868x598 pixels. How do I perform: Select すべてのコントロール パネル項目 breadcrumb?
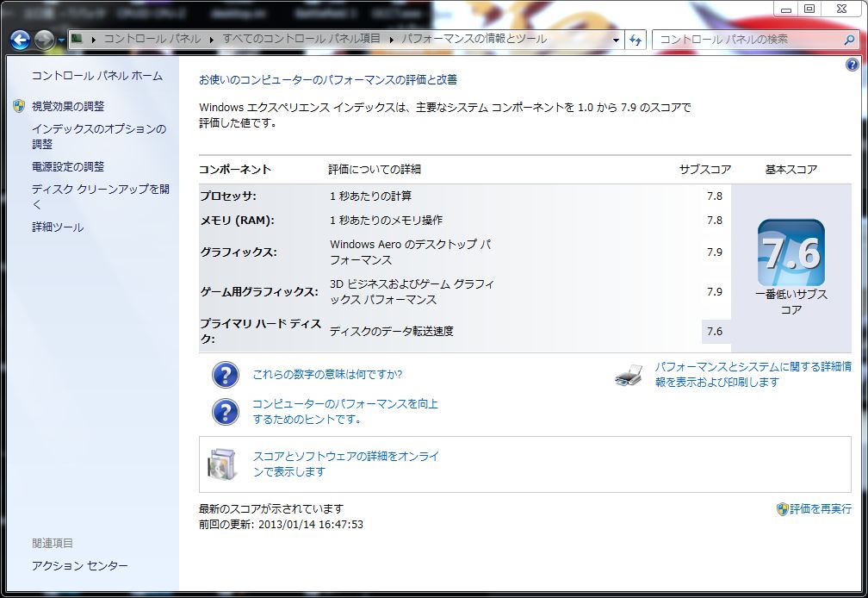[301, 39]
